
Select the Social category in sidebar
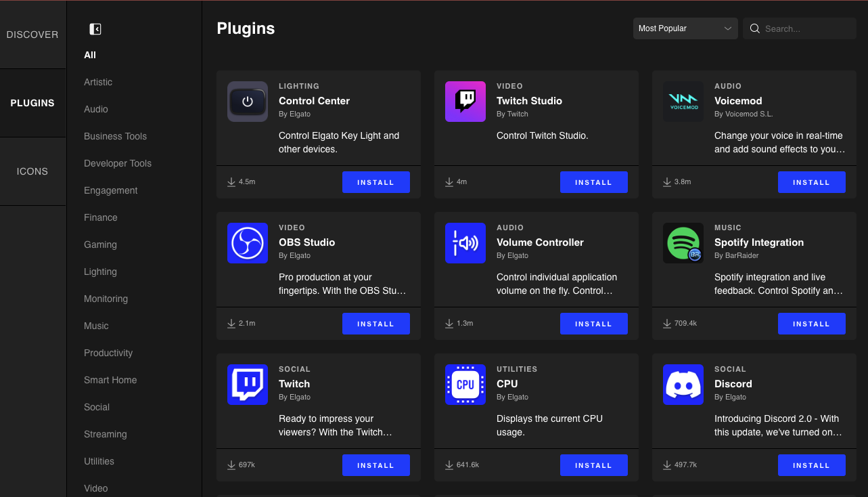(97, 407)
